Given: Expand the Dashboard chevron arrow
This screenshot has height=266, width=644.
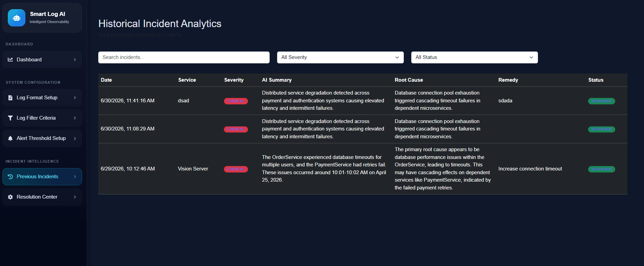Looking at the screenshot, I should click(75, 60).
